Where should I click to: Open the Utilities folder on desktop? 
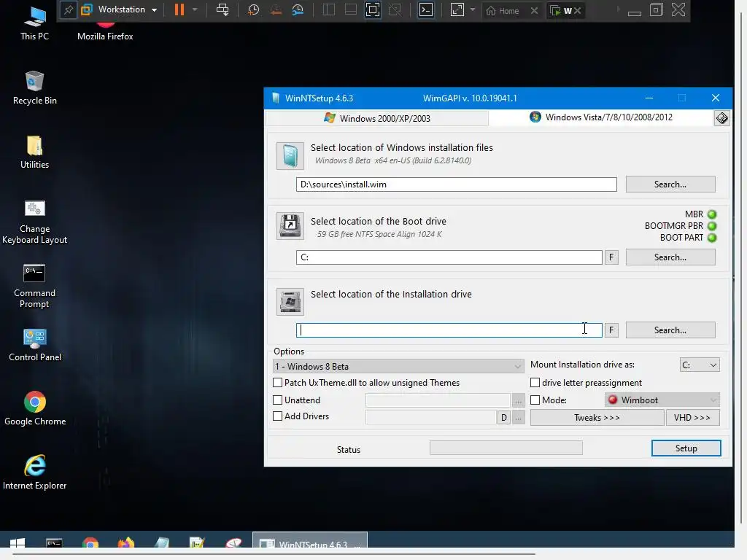pos(34,152)
